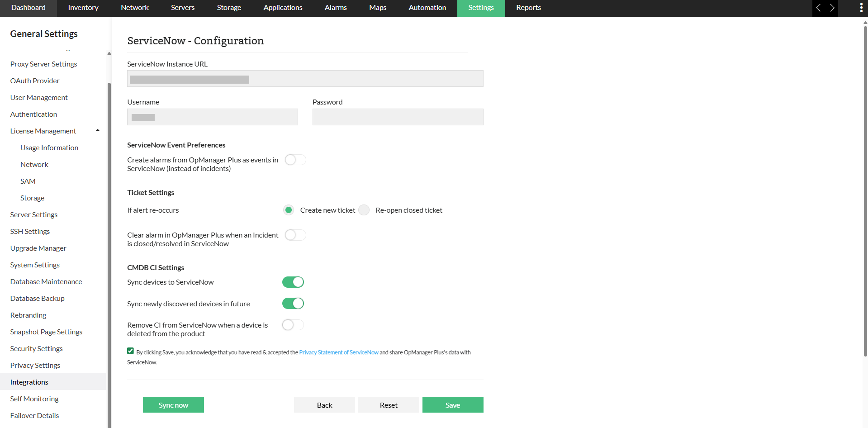Open Proxy Server Settings

pos(44,64)
